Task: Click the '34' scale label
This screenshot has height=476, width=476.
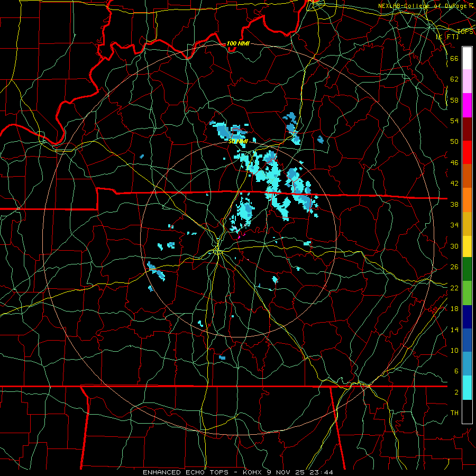Action: 454,225
